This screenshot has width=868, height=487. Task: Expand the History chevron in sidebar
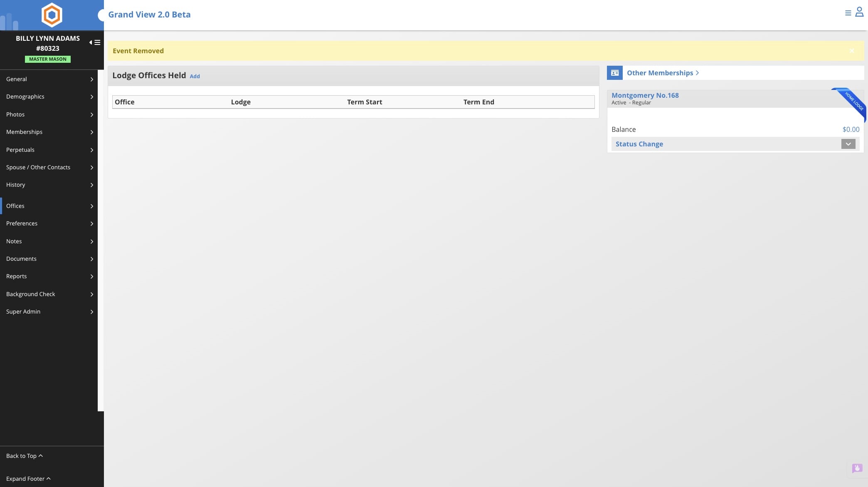point(91,185)
